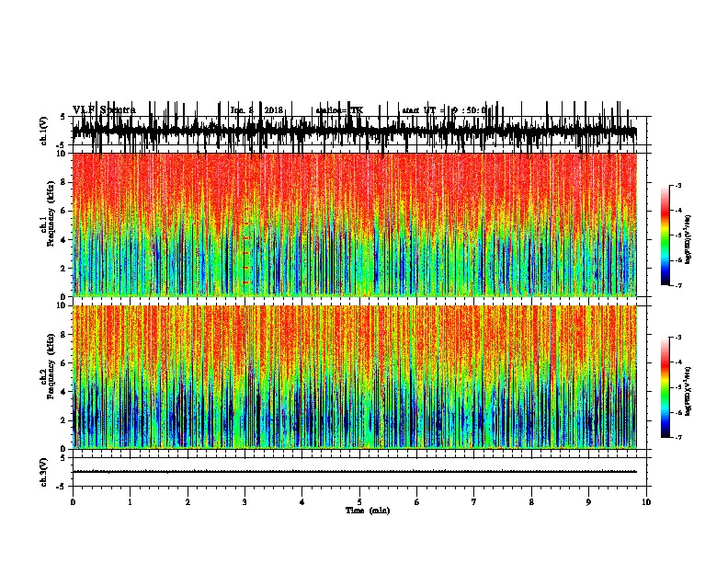Click the ch.2 spectrogram color scale bar
The image size is (728, 563).
click(665, 387)
